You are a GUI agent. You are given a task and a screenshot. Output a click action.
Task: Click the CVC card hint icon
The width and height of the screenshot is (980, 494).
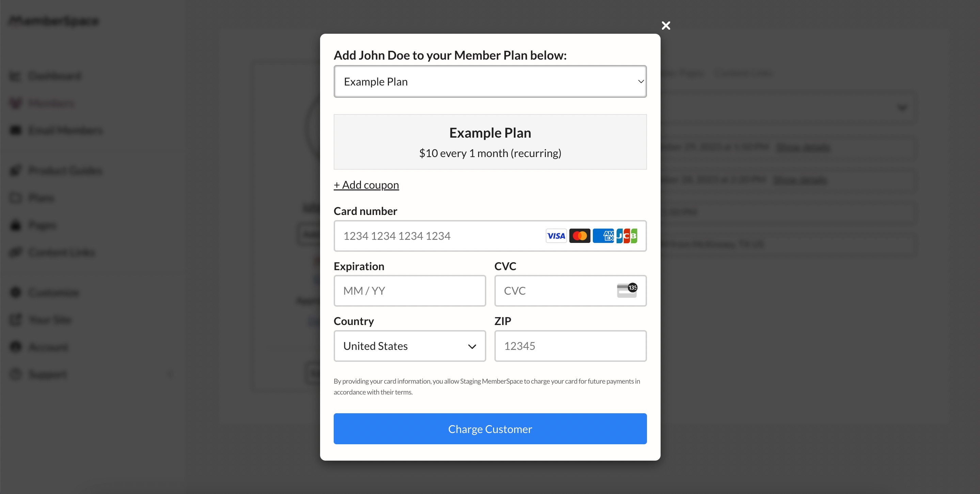(x=627, y=291)
